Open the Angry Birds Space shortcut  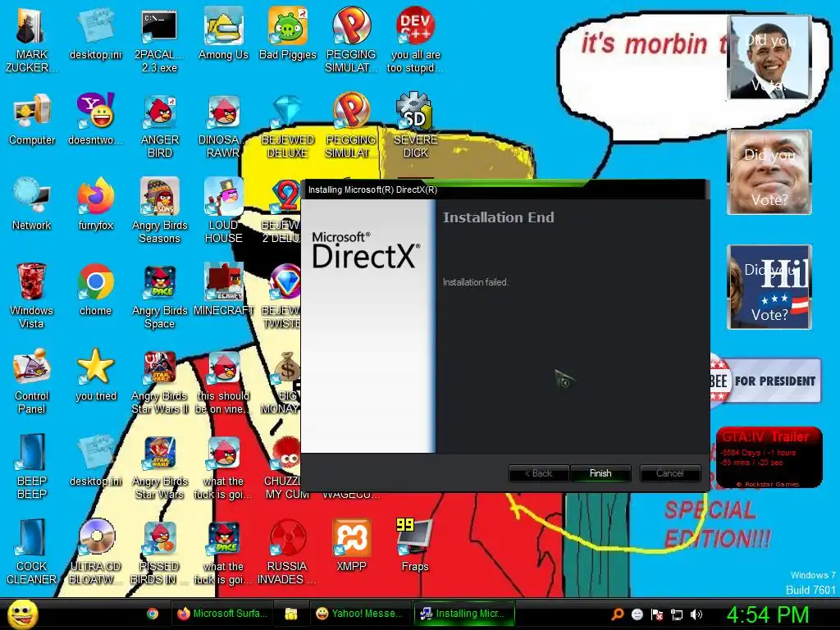click(x=160, y=295)
